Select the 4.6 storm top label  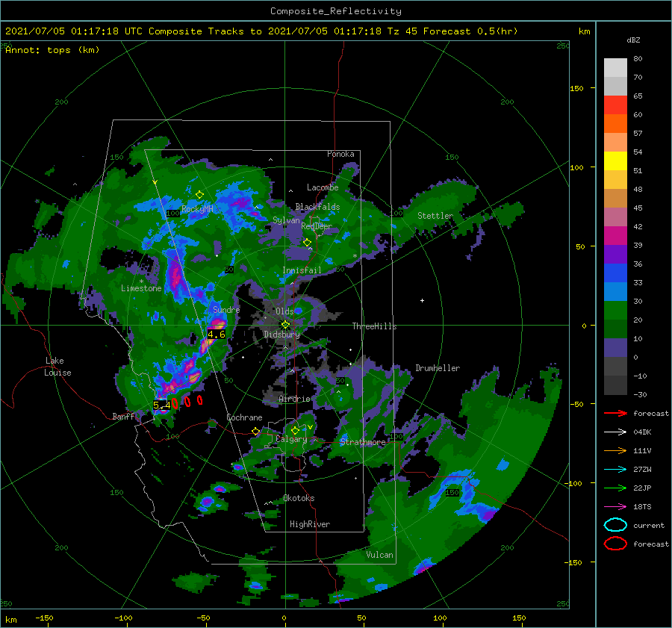(217, 335)
